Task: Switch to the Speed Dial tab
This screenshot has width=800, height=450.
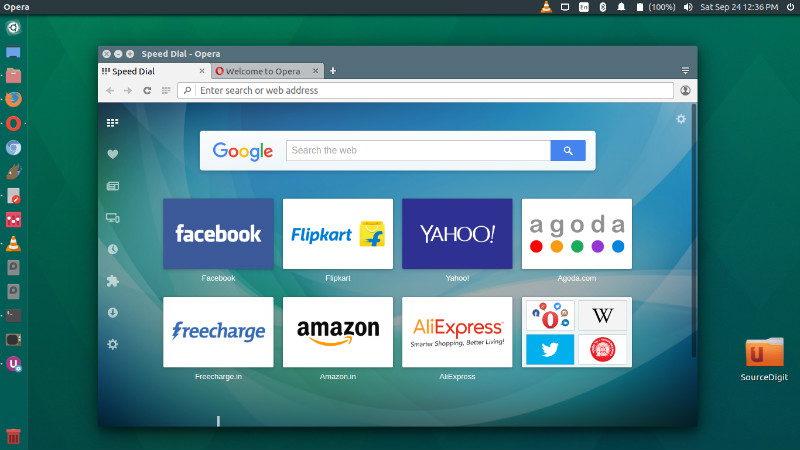Action: coord(155,71)
